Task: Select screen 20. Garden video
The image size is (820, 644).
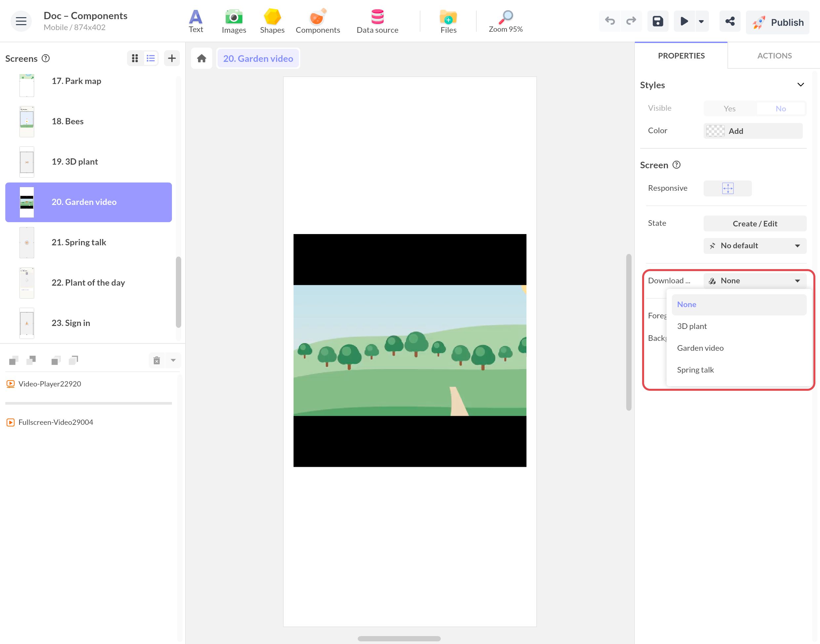Action: [x=89, y=202]
